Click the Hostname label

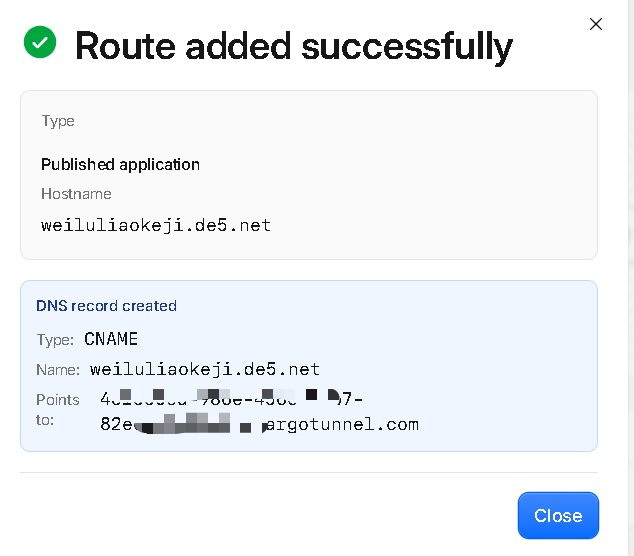pyautogui.click(x=76, y=194)
